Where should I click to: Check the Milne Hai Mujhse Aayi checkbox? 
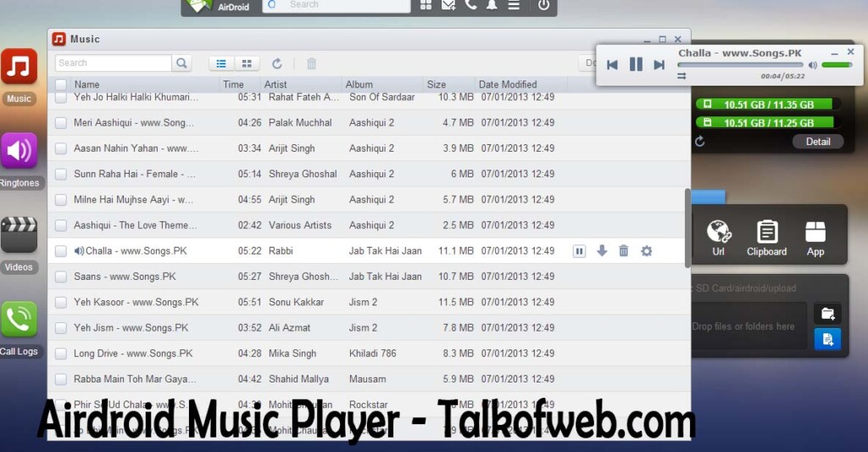[x=61, y=200]
